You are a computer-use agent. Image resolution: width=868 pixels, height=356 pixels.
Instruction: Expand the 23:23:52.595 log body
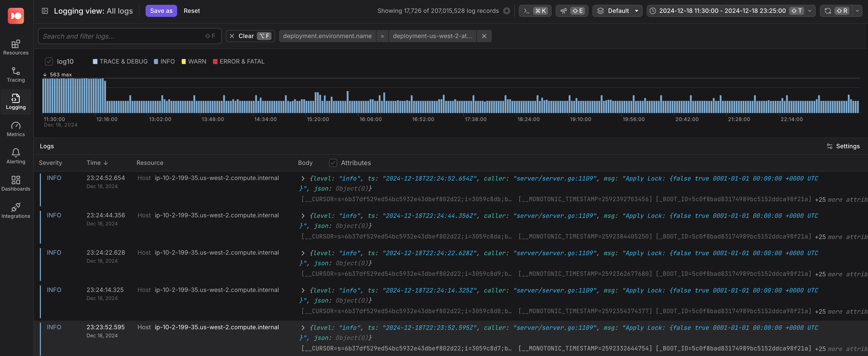tap(303, 328)
